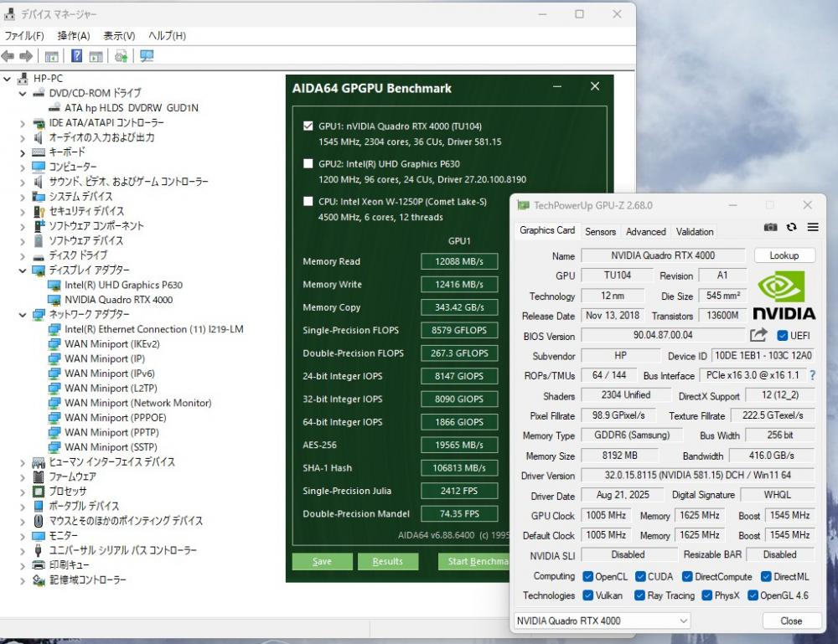
Task: Collapse the HP-PC root node
Action: pos(7,79)
